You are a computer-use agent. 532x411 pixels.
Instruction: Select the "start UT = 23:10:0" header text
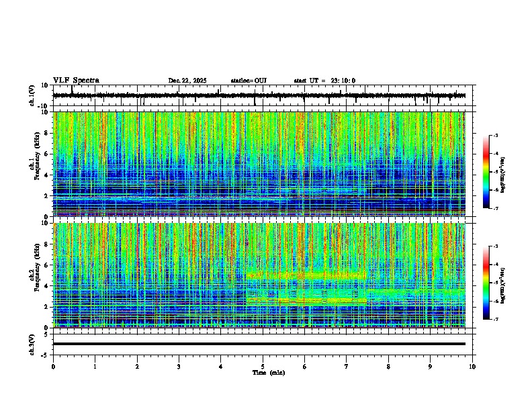[x=324, y=81]
